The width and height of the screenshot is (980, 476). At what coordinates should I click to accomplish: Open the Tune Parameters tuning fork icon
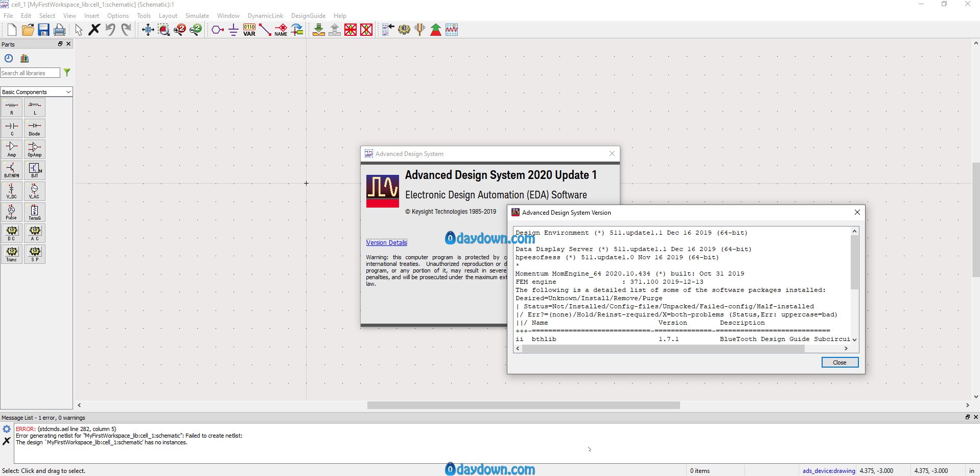(420, 30)
